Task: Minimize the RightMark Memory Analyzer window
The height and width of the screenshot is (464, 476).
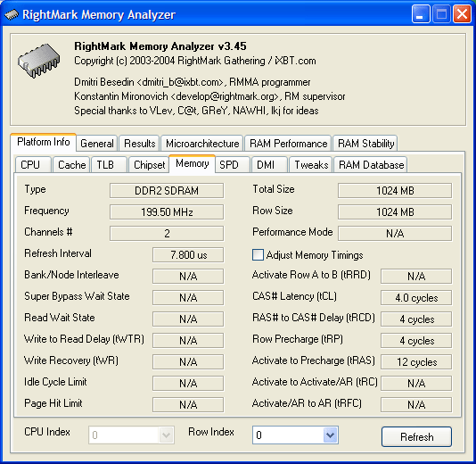Action: tap(421, 14)
